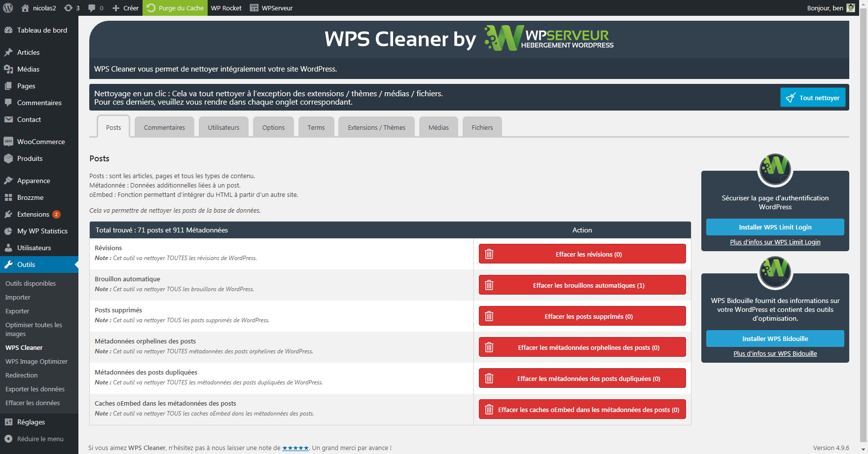The height and width of the screenshot is (454, 868).
Task: Click the Brozzme grid icon
Action: [8, 197]
